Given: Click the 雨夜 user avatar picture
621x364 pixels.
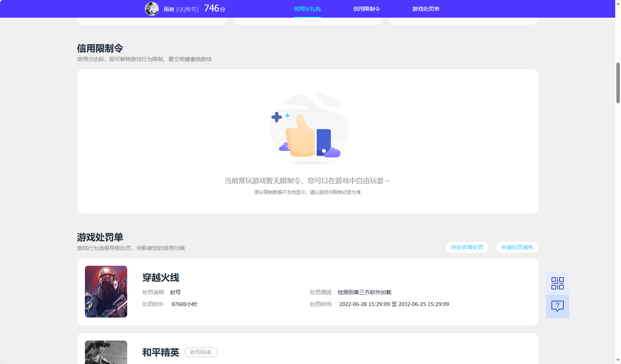Looking at the screenshot, I should tap(152, 8).
